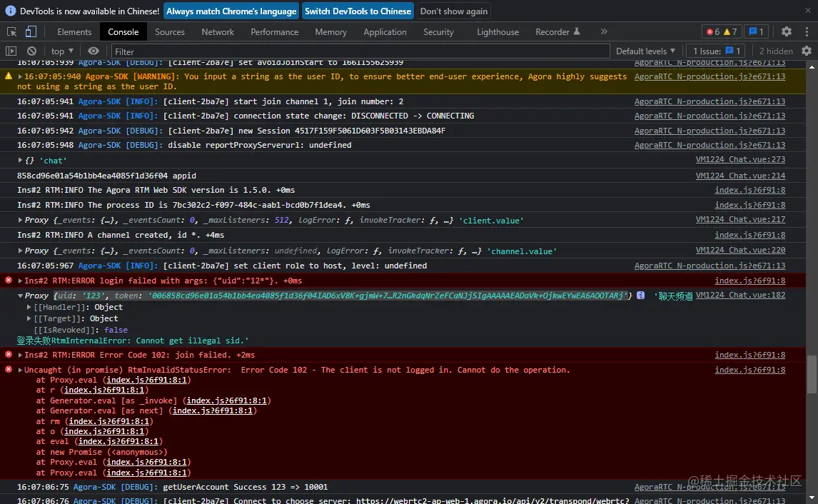
Task: Show more tabs with the chevron icon
Action: point(604,32)
